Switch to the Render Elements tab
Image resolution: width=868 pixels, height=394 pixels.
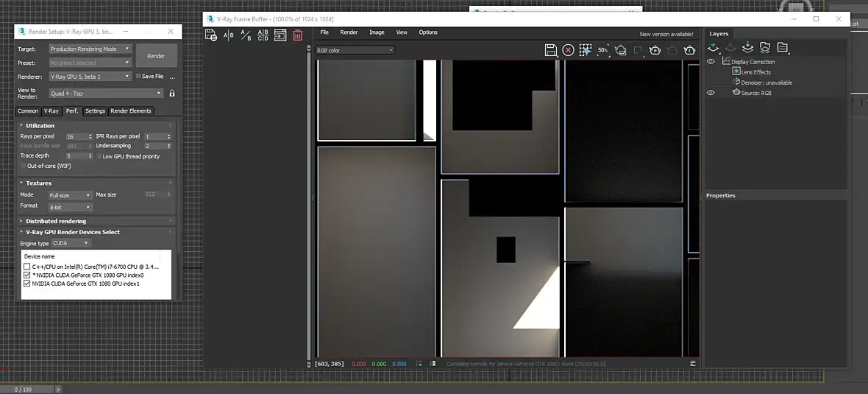[131, 110]
